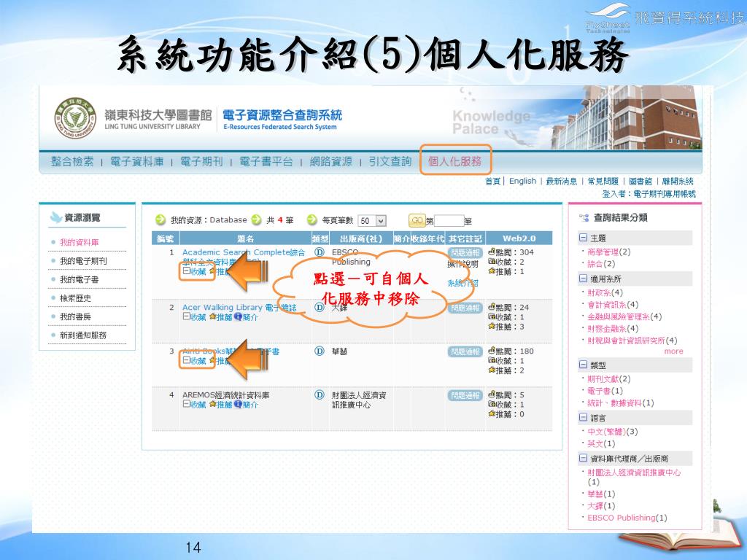Screen dimensions: 747x560
Task: Click 問題通報 button in the 大鐸 row
Action: click(465, 308)
